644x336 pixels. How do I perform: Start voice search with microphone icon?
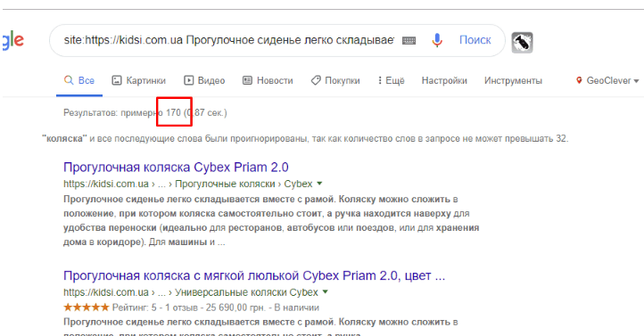[x=437, y=40]
